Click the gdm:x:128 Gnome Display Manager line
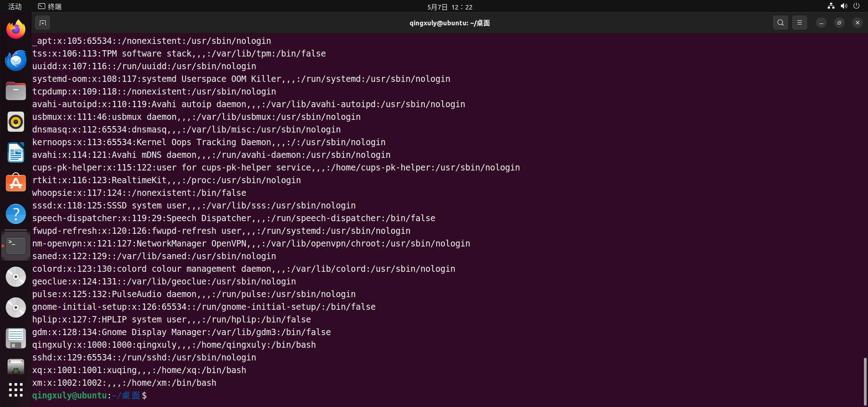This screenshot has width=868, height=407. click(x=181, y=332)
